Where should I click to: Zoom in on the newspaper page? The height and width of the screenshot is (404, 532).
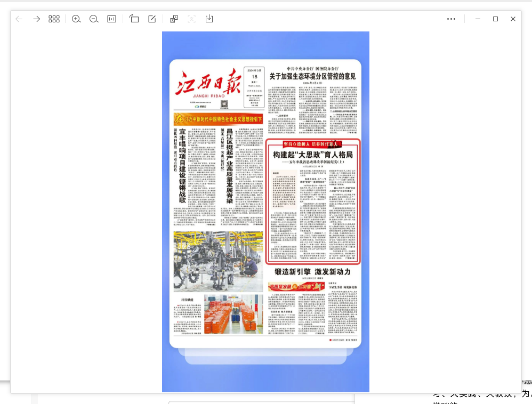[x=76, y=19]
